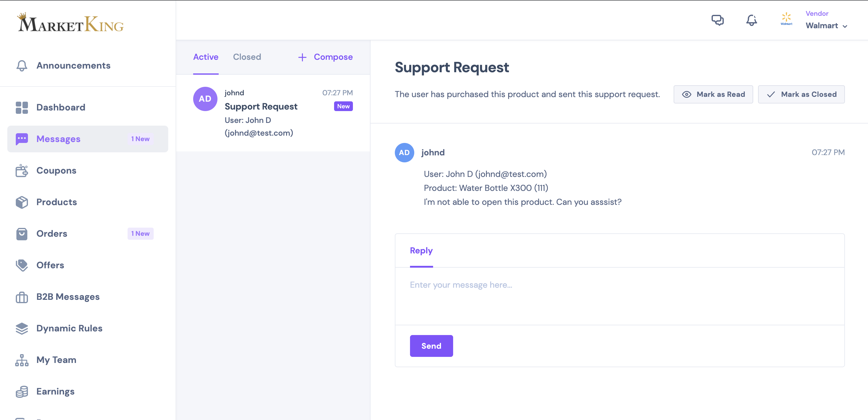
Task: Mark the support request as read
Action: pyautogui.click(x=713, y=94)
